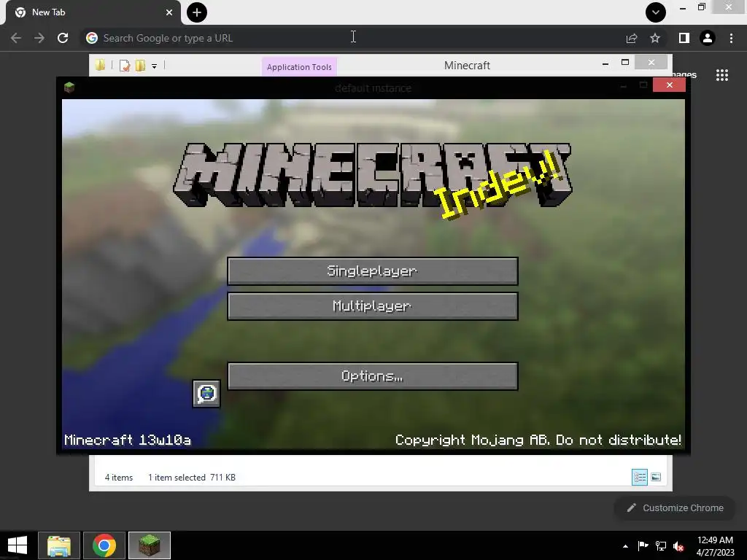The image size is (747, 560).
Task: Click the folder icon in Explorer title bar
Action: pos(100,65)
